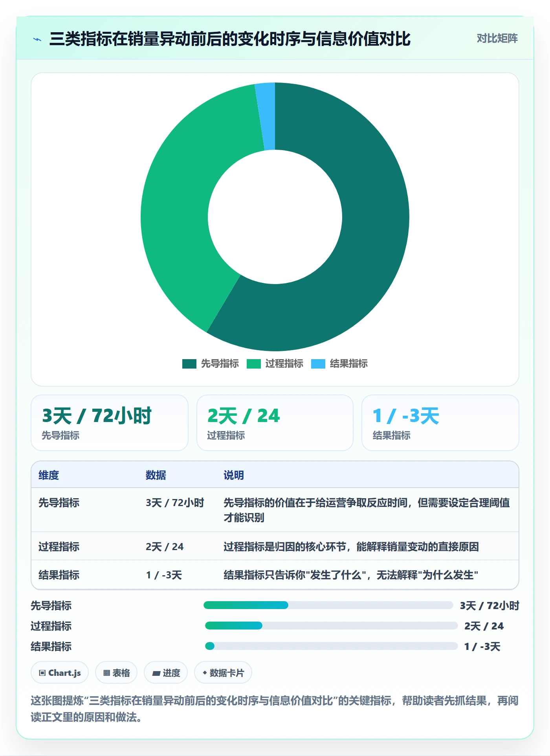Click the bar icon in 进度 chip

click(x=156, y=673)
